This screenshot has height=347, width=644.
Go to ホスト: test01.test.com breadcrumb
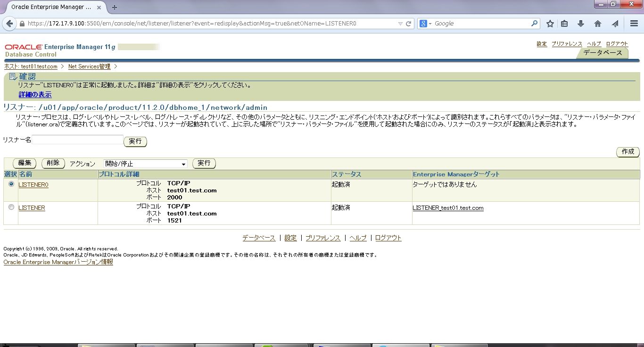pyautogui.click(x=31, y=66)
